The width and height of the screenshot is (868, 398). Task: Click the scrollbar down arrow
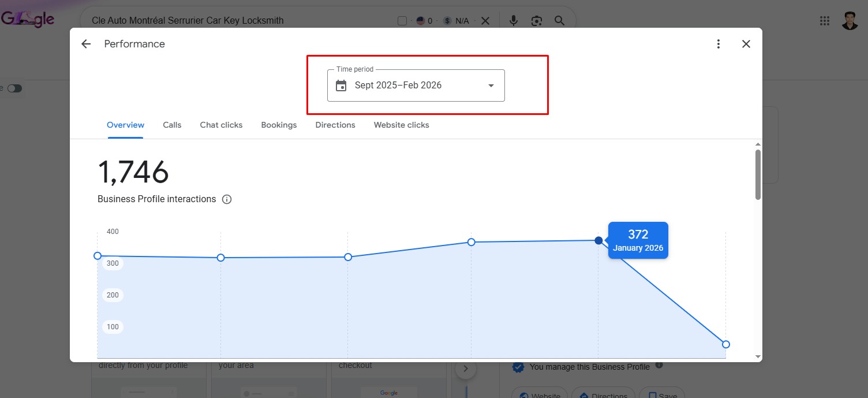(758, 356)
